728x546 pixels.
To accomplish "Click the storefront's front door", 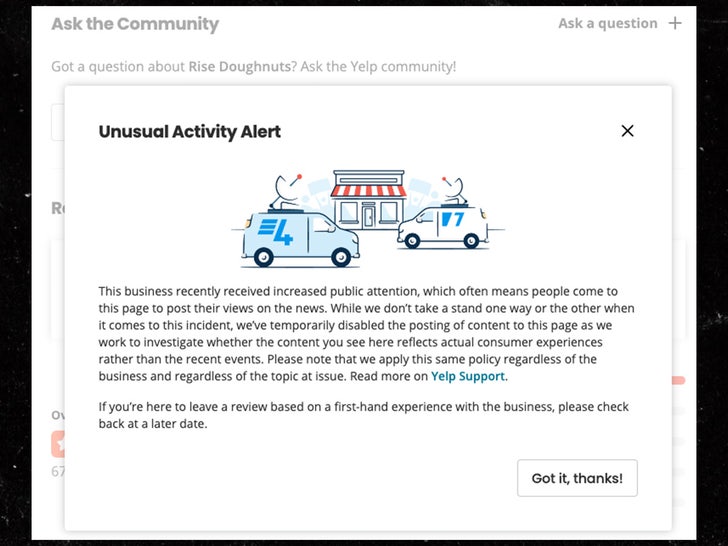I will pyautogui.click(x=368, y=214).
